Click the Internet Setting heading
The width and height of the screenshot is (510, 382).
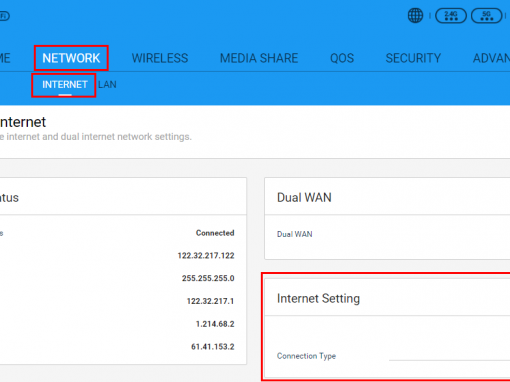(x=318, y=298)
